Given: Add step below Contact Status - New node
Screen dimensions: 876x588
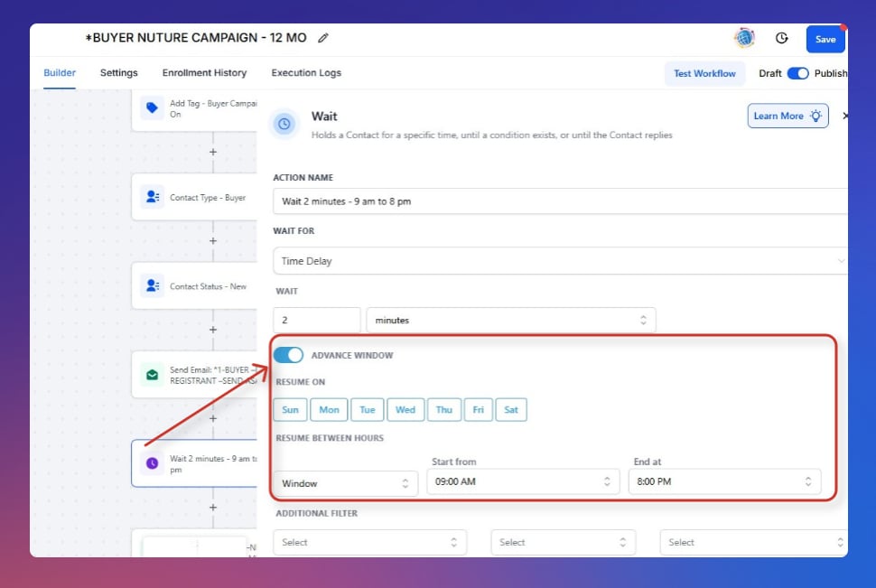Looking at the screenshot, I should tap(213, 330).
